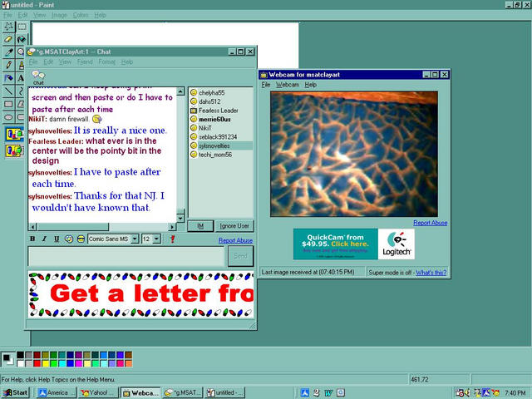This screenshot has height=399, width=532.
Task: Click the Ignore User button
Action: point(234,226)
